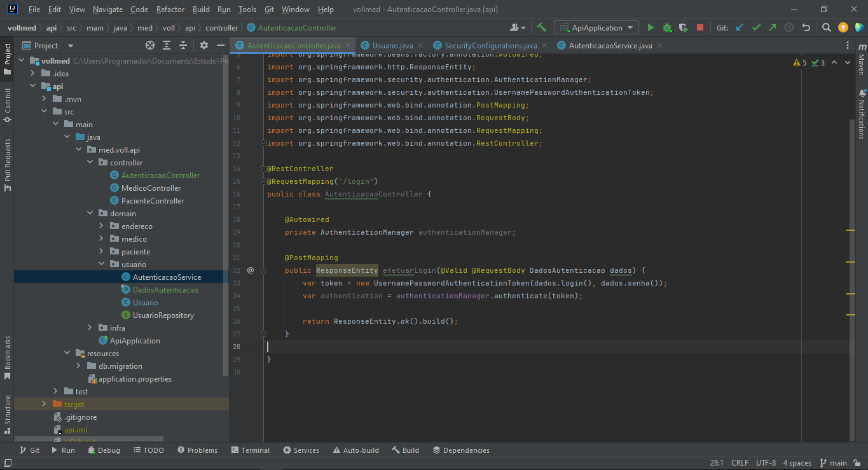Open the Maven side tool window
The image size is (868, 470).
point(862,60)
